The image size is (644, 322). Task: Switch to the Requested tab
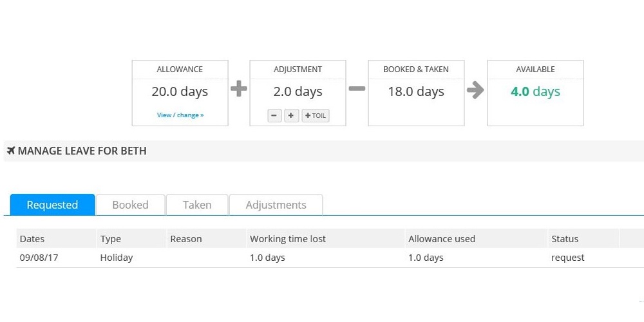coord(53,205)
